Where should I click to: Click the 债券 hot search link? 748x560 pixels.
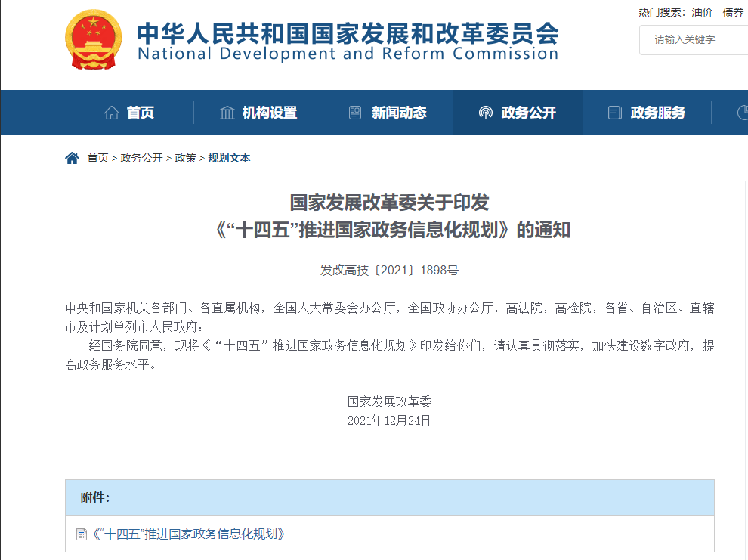(x=733, y=12)
